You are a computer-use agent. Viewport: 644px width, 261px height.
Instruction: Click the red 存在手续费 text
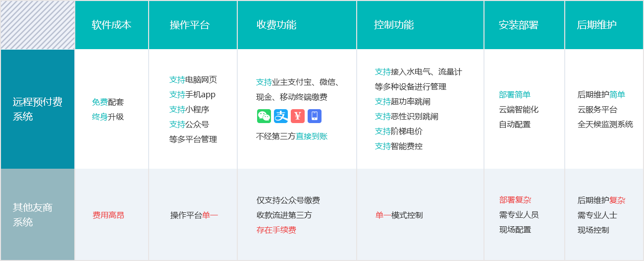click(x=276, y=230)
